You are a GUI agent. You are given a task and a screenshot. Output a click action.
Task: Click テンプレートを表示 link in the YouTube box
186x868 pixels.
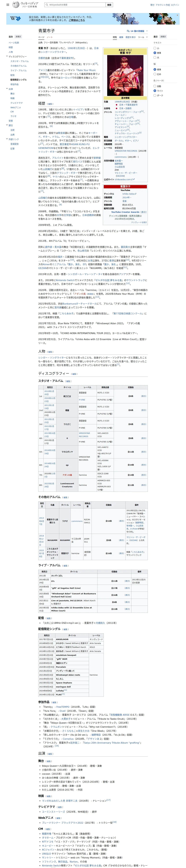[x=139, y=222]
